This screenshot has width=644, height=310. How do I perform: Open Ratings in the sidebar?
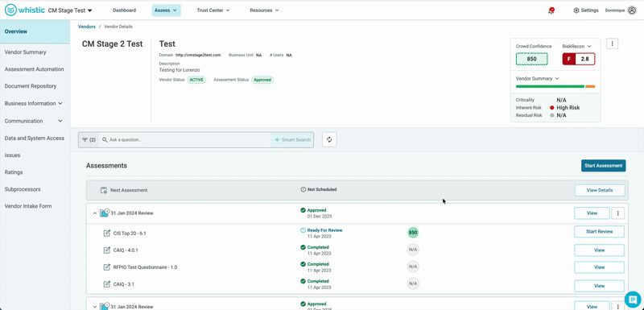14,172
